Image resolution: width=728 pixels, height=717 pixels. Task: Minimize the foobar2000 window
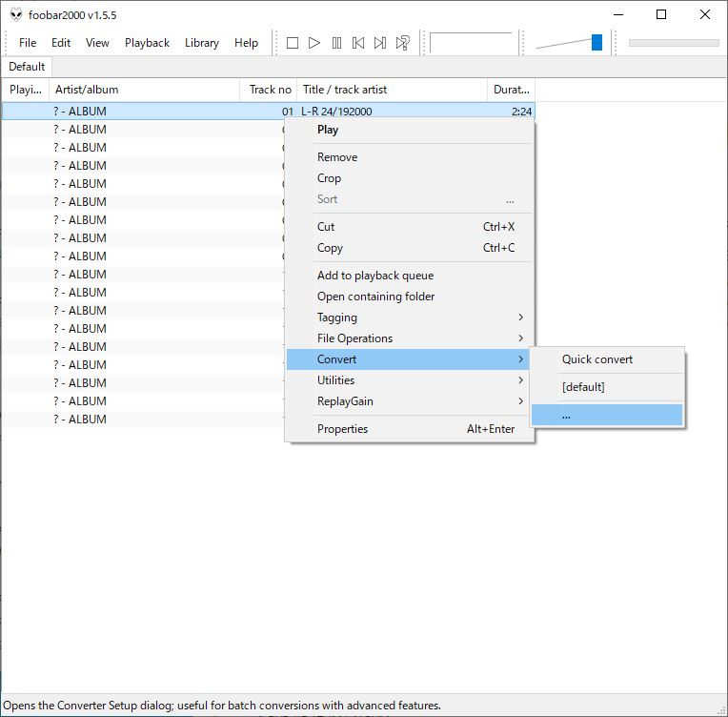pos(618,14)
